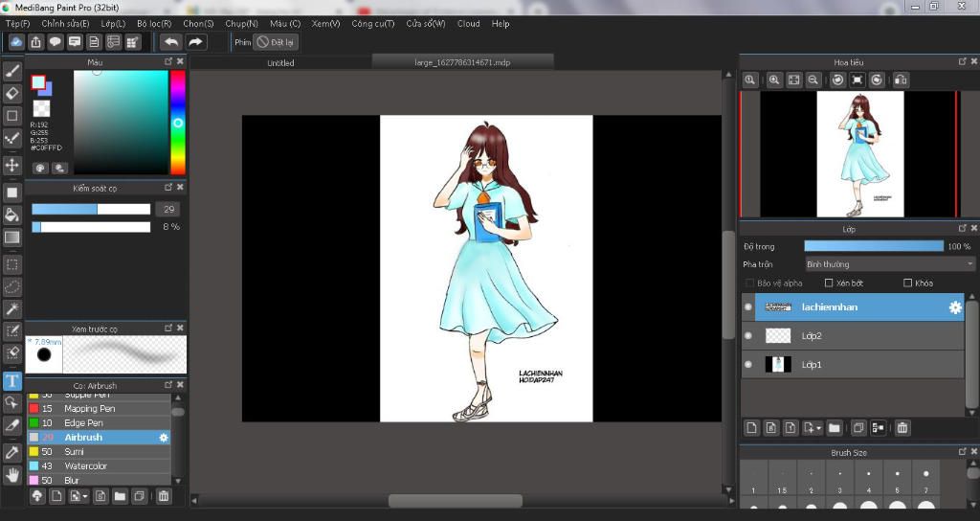Open the Bộ lọc(R) menu
Screen dimensions: 980x521
tap(154, 23)
